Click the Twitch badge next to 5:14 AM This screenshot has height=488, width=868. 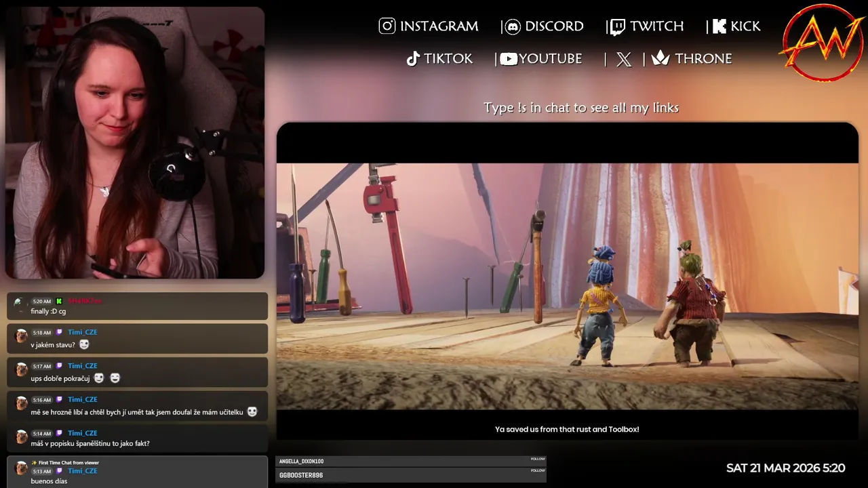coord(59,433)
